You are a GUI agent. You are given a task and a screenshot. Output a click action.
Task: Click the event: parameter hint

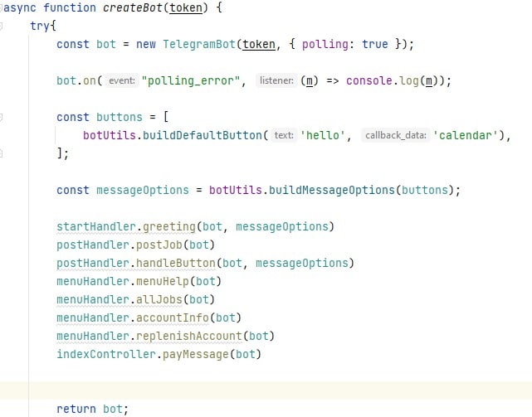122,80
